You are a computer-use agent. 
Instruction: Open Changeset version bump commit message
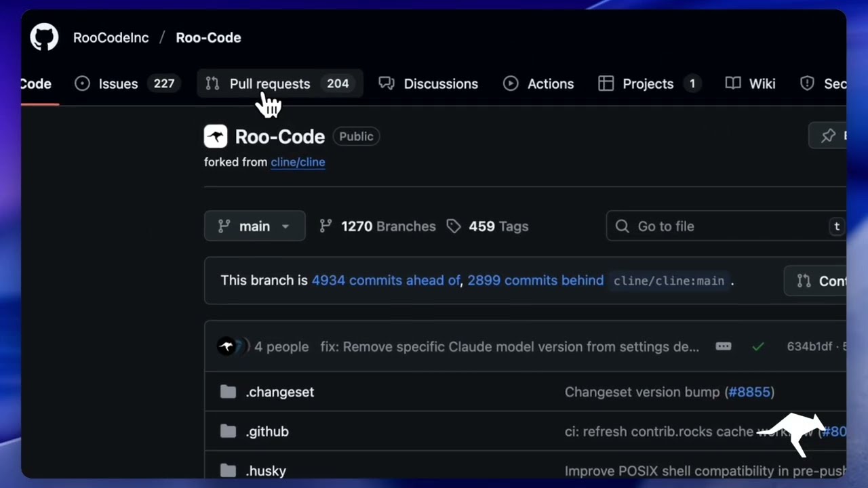pyautogui.click(x=642, y=392)
